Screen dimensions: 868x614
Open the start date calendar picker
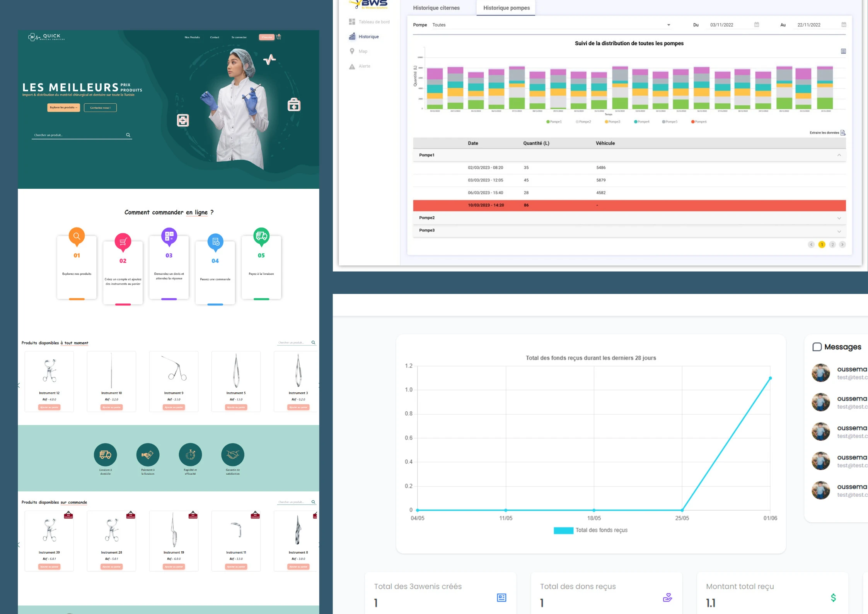756,25
